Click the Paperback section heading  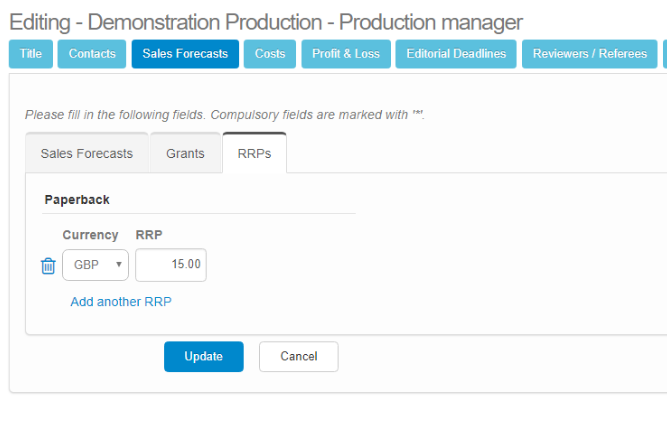click(x=77, y=199)
